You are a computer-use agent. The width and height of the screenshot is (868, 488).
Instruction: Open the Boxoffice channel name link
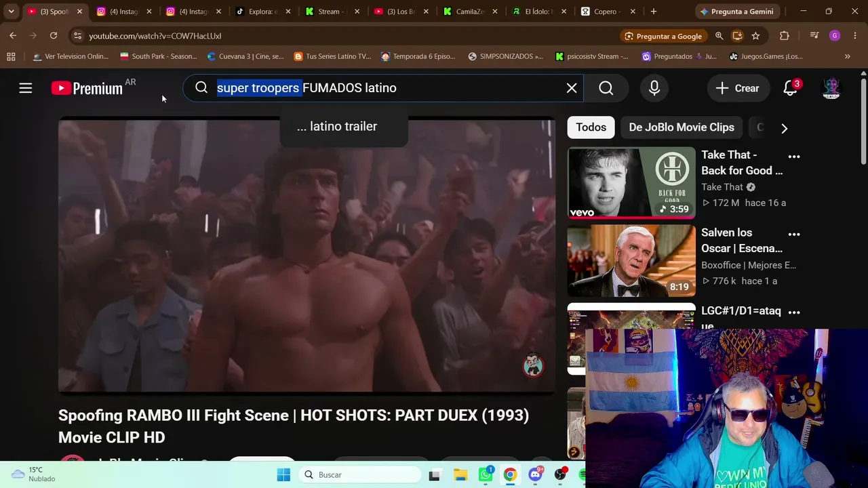tap(749, 265)
